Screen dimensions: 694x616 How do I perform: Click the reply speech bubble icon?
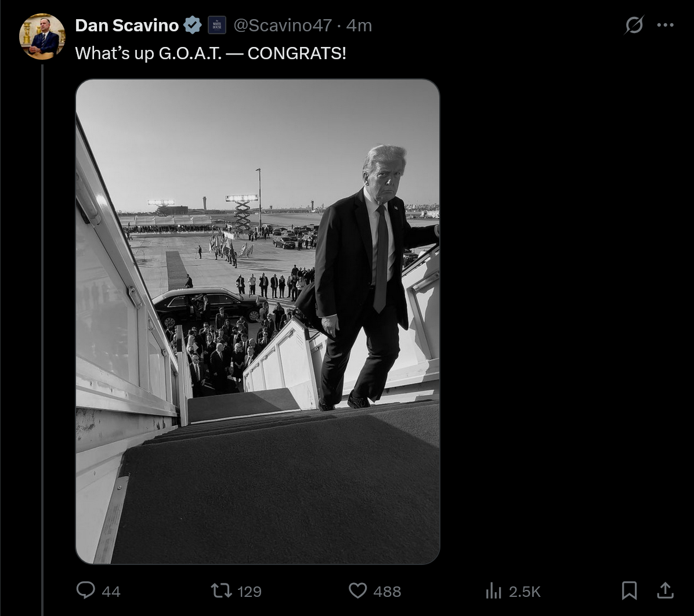click(86, 590)
